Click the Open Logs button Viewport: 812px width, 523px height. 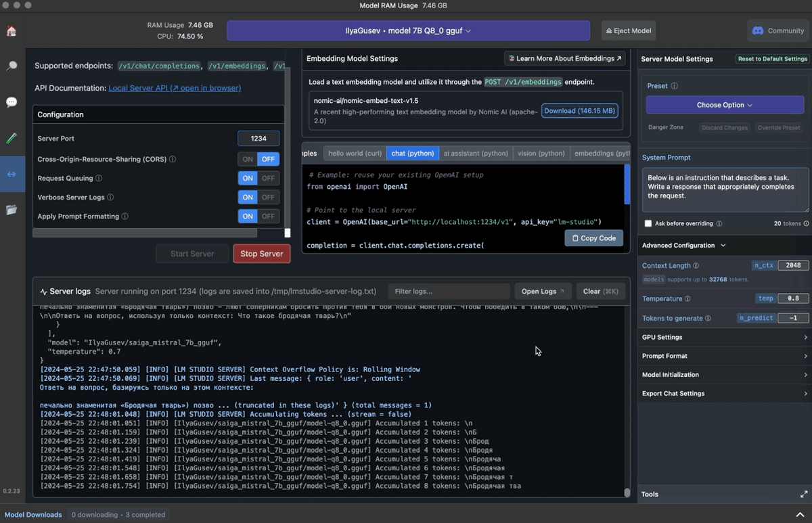pyautogui.click(x=543, y=292)
